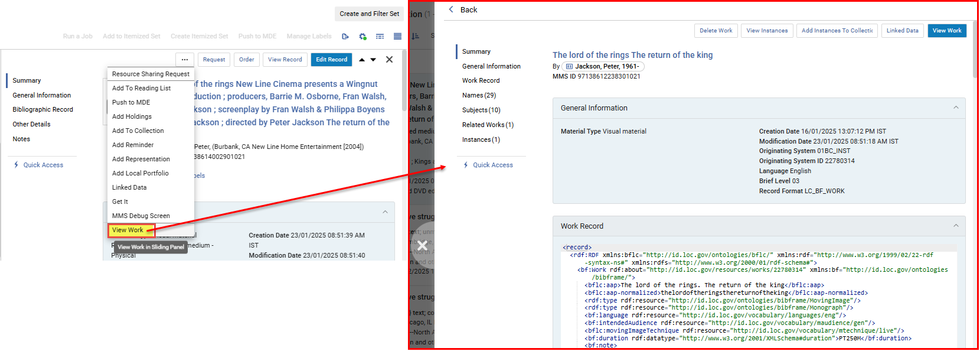Image resolution: width=980 pixels, height=351 pixels.
Task: Open Subjects (10) section
Action: click(481, 110)
